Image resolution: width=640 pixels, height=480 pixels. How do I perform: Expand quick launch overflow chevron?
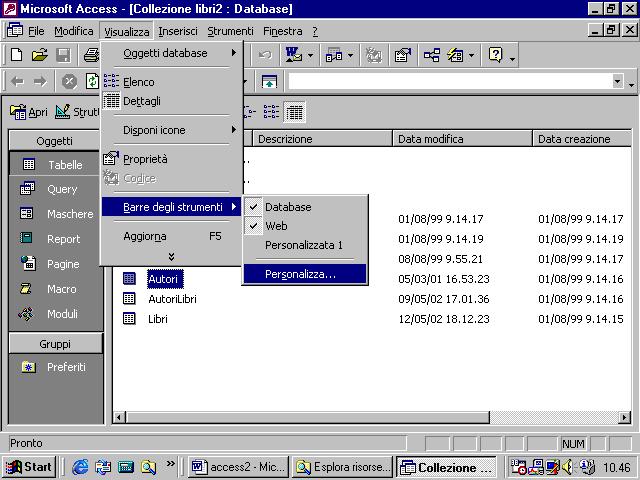coord(171,464)
